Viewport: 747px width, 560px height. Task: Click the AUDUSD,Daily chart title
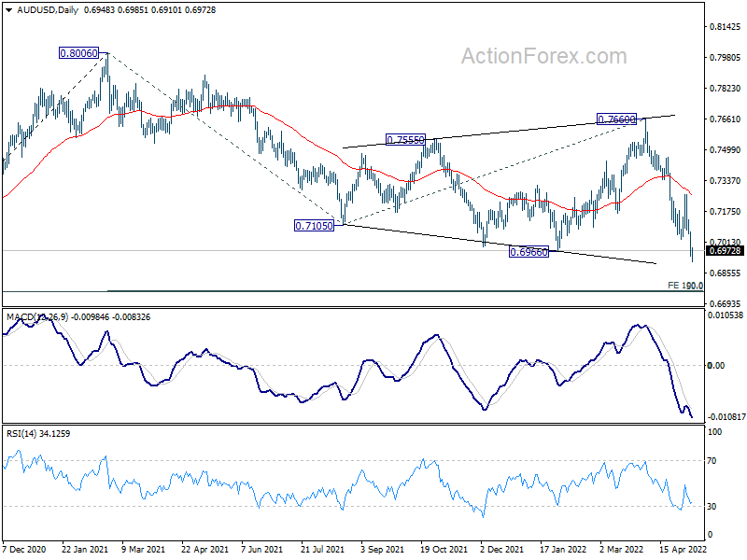[48, 10]
